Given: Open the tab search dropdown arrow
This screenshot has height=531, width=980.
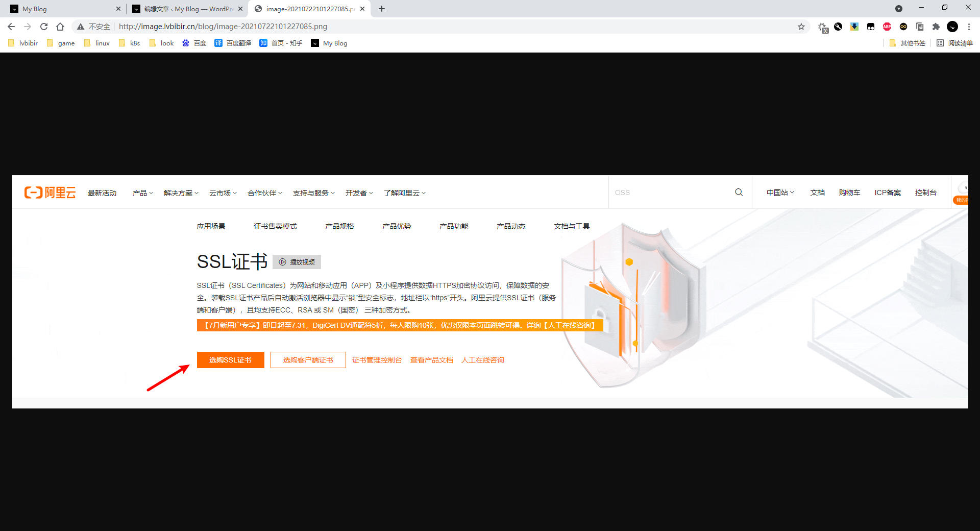Looking at the screenshot, I should pos(899,9).
